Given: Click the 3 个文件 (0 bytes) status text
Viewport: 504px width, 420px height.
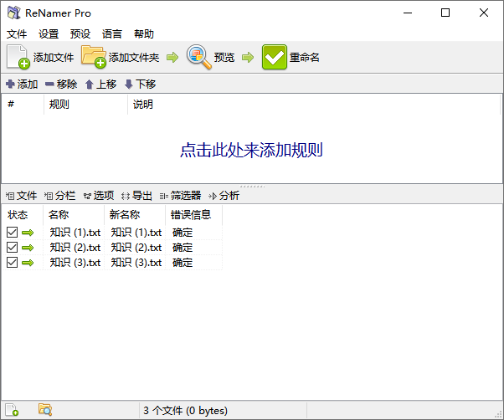Looking at the screenshot, I should tap(186, 410).
